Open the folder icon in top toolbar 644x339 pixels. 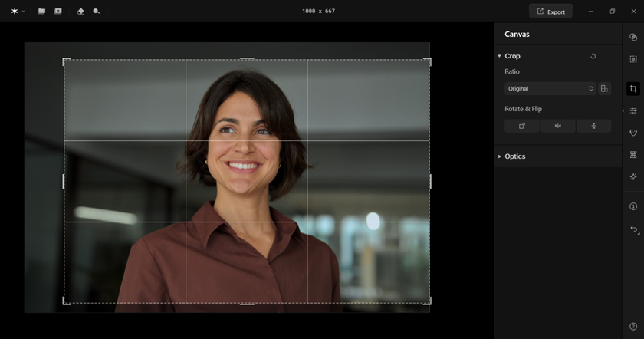click(41, 12)
